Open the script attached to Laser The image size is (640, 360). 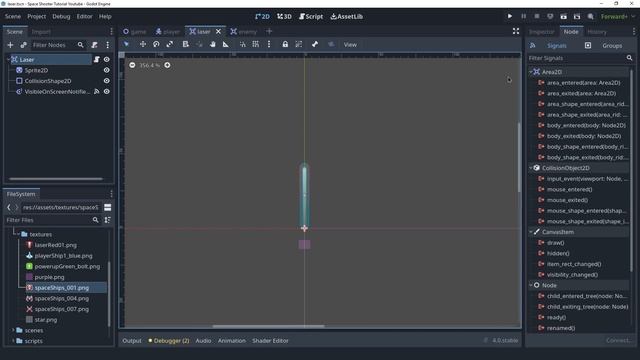coord(97,60)
